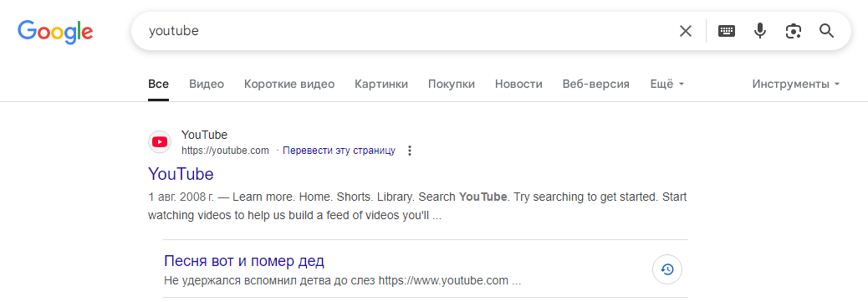Clear the search query with X
The image size is (868, 302).
pyautogui.click(x=686, y=31)
